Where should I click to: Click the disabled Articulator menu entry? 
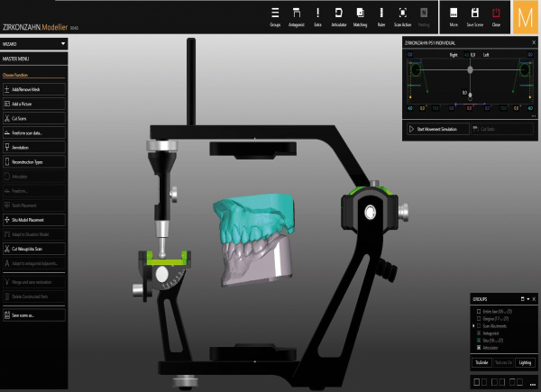(x=34, y=177)
